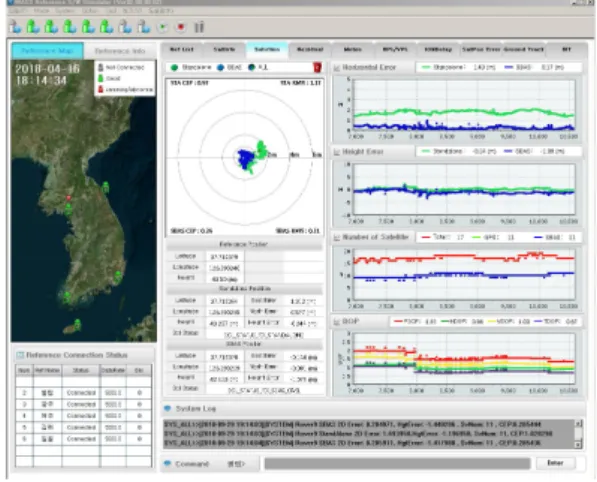Start playback with the green play button
The image size is (597, 482).
tap(163, 27)
